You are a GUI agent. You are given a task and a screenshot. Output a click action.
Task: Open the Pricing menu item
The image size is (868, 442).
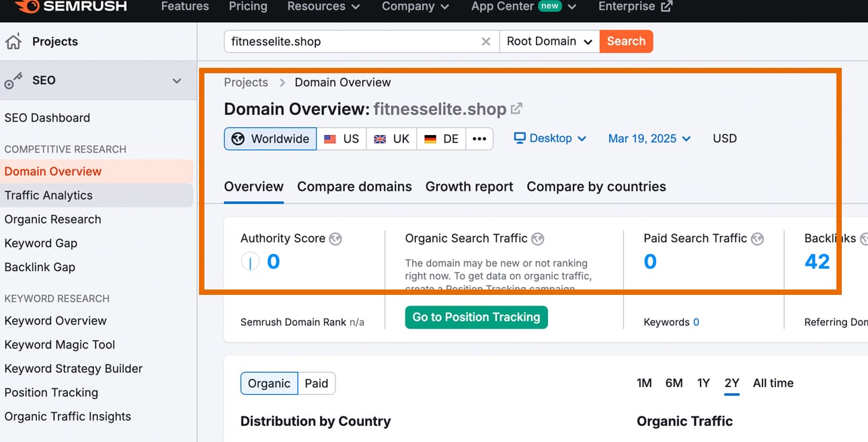point(248,6)
